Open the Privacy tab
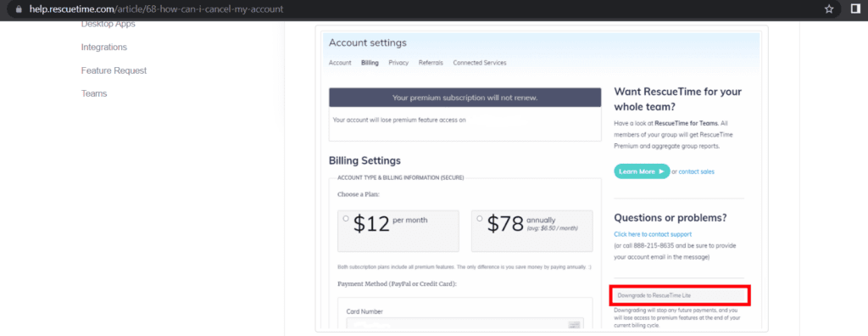This screenshot has height=336, width=868. tap(398, 63)
